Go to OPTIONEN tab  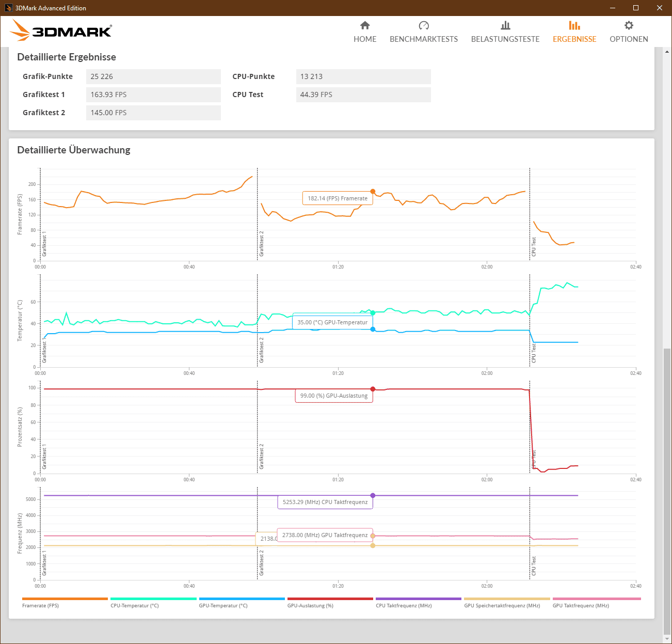tap(629, 32)
